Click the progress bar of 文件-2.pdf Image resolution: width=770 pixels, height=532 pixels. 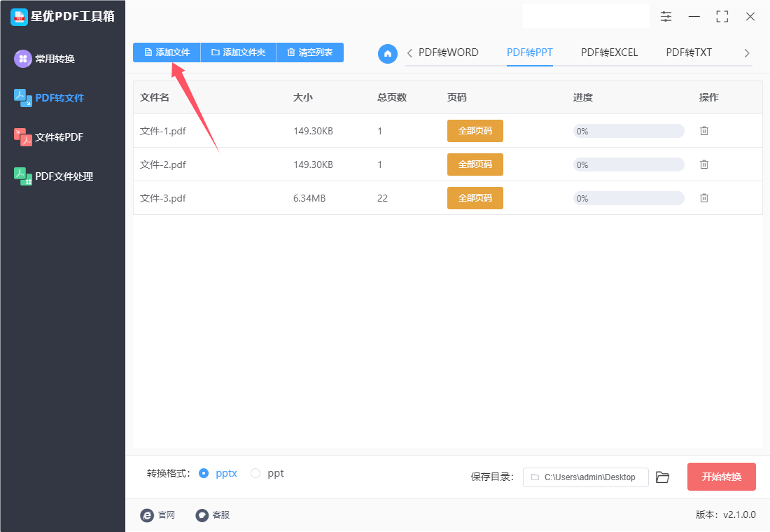(629, 164)
